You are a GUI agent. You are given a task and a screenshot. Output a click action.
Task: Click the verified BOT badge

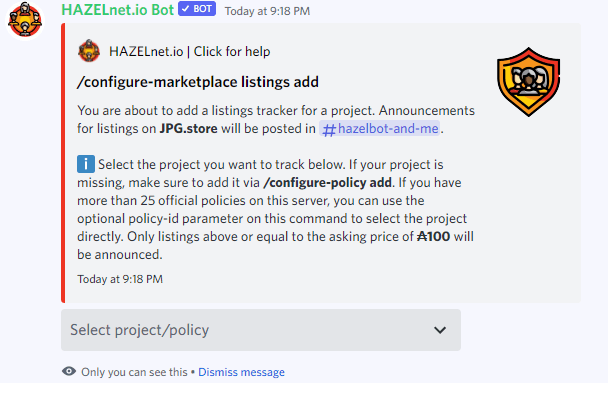click(197, 9)
